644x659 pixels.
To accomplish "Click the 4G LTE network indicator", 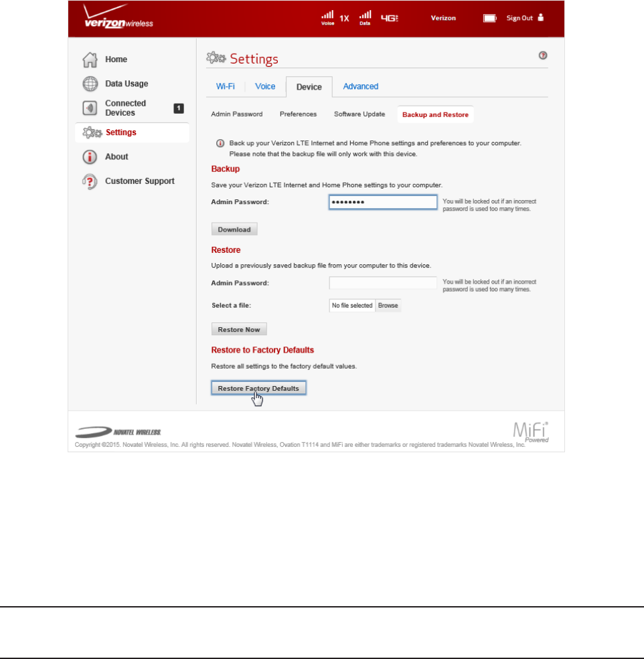I will [390, 18].
